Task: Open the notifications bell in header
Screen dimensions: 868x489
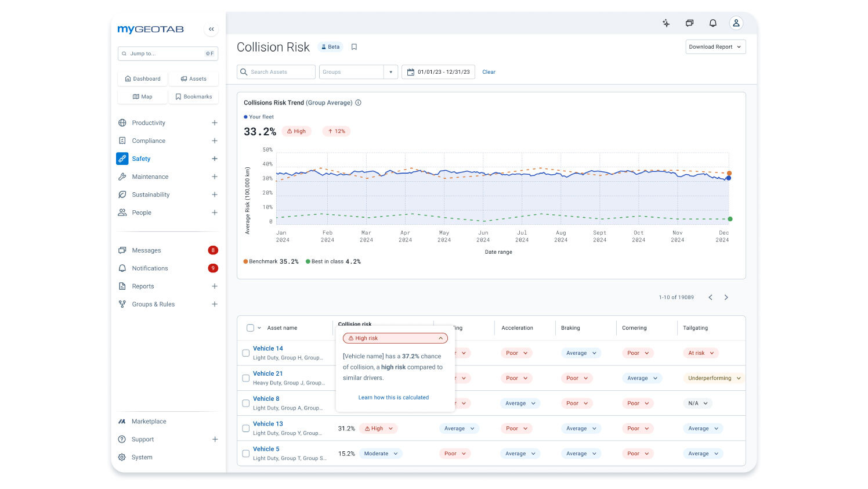Action: (713, 23)
